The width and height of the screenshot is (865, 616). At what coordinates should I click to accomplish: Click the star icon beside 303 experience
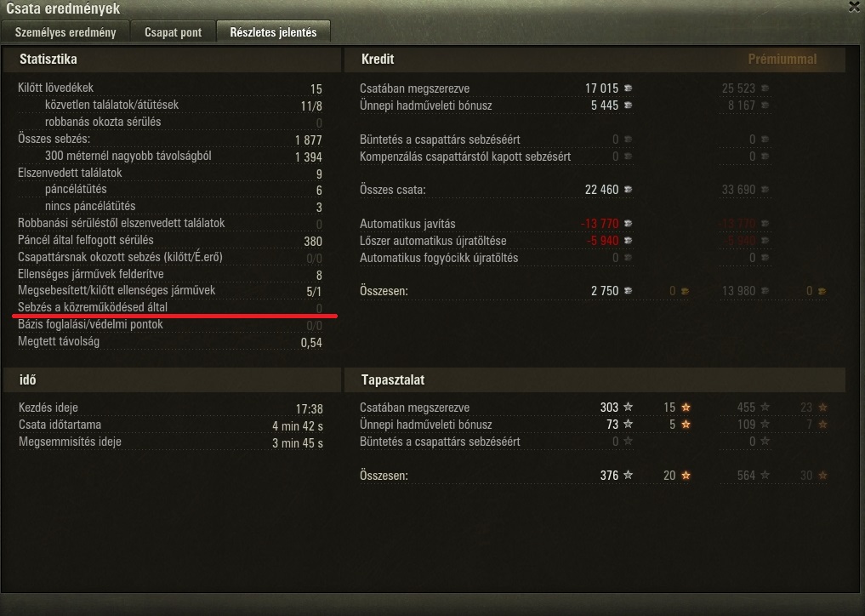[x=628, y=407]
